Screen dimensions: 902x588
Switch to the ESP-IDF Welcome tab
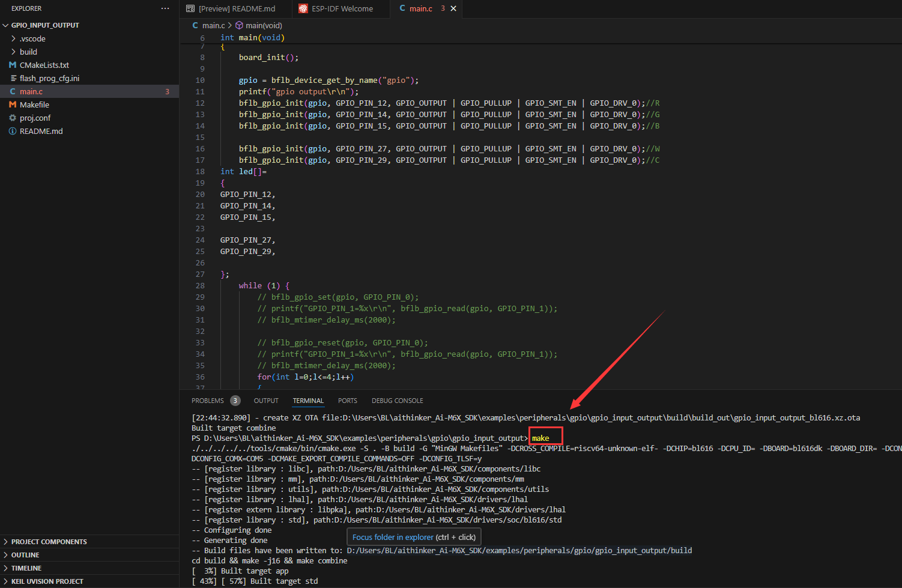(x=342, y=8)
